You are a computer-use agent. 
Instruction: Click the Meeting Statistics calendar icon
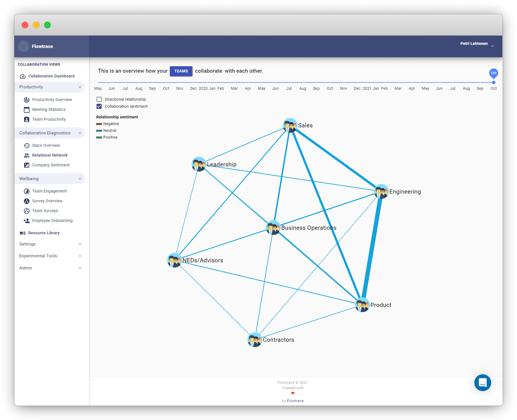[x=26, y=109]
